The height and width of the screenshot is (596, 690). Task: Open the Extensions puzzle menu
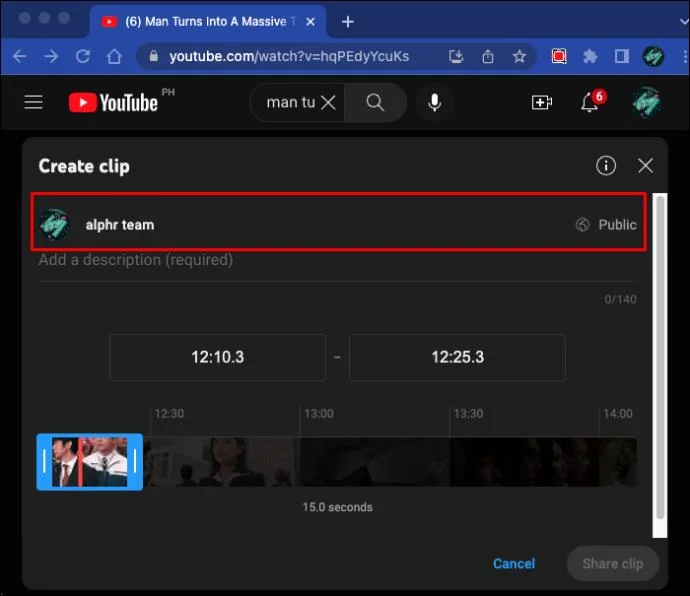pyautogui.click(x=590, y=56)
